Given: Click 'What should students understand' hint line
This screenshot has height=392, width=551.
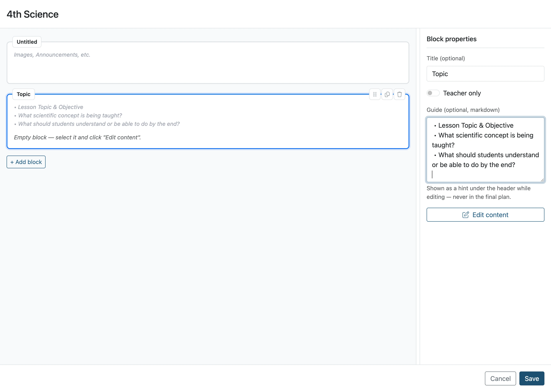Looking at the screenshot, I should tap(99, 124).
